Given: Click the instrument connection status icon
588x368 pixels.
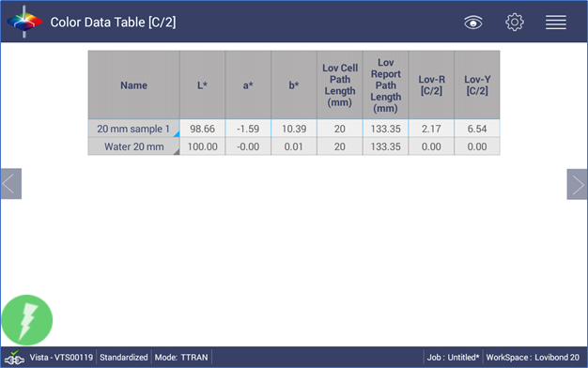Looking at the screenshot, I should tap(14, 358).
